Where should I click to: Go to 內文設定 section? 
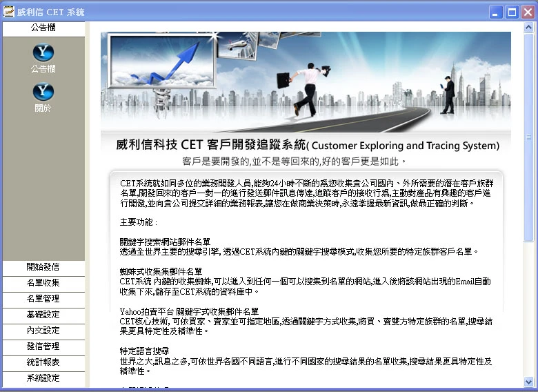coord(43,331)
